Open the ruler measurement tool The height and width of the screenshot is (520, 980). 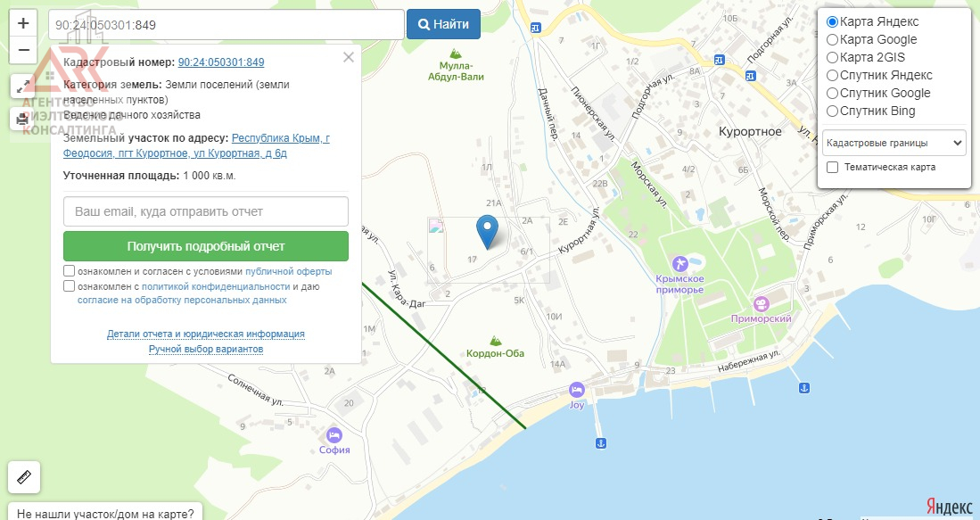click(x=24, y=477)
